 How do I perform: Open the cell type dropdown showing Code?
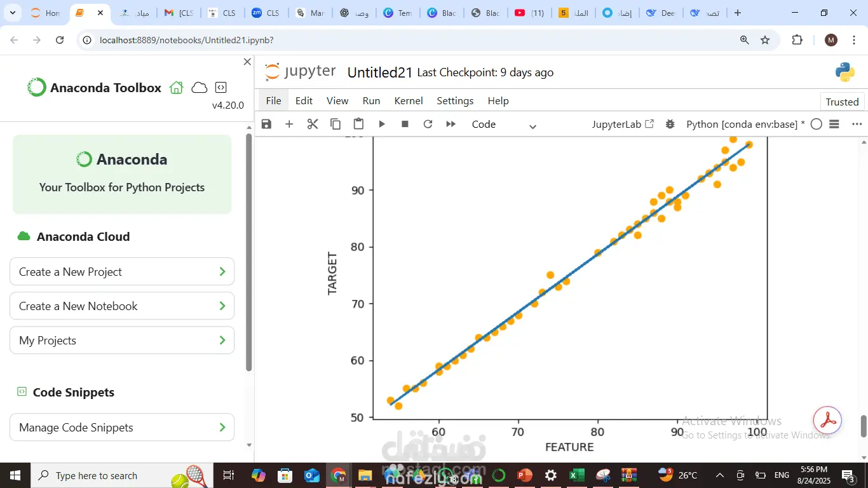tap(504, 125)
